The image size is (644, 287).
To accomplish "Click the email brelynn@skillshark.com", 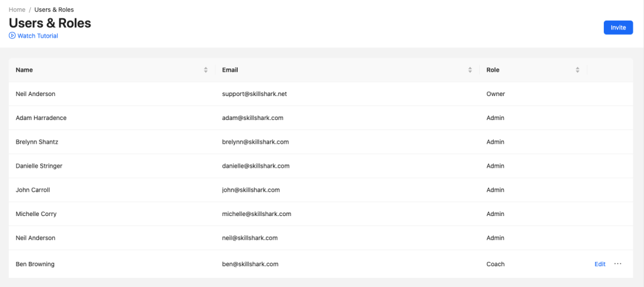I will 255,142.
